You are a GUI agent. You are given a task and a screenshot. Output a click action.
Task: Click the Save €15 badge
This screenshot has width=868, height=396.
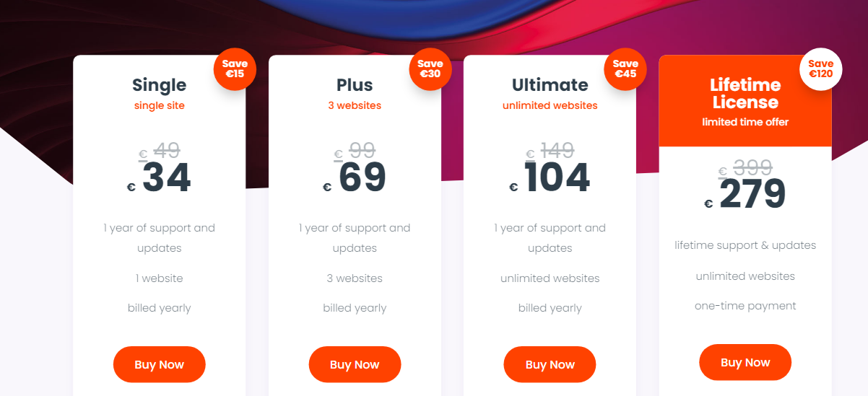[x=235, y=69]
